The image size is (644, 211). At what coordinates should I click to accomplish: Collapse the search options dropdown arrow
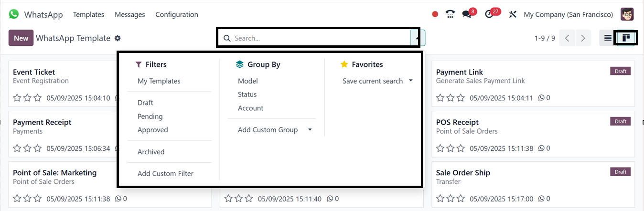coord(418,38)
